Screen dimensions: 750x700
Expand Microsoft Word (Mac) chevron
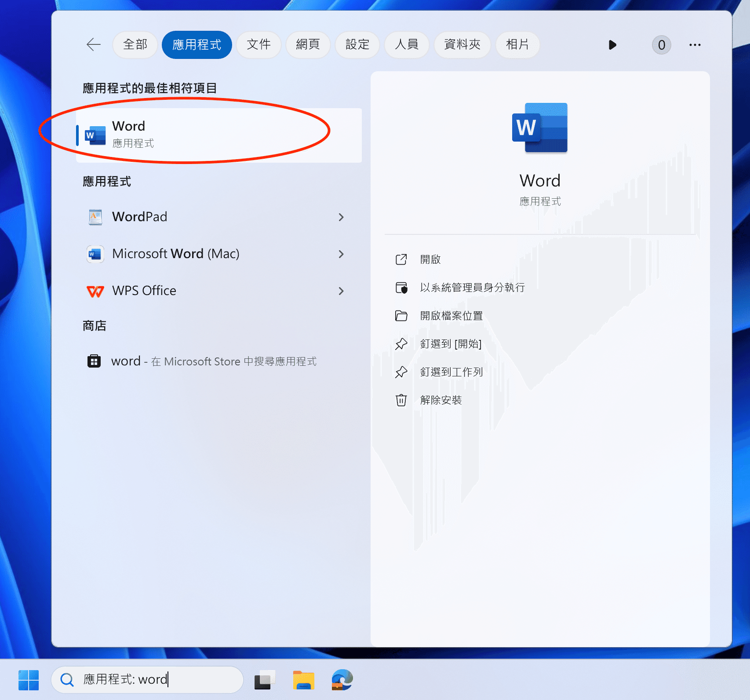pos(341,254)
